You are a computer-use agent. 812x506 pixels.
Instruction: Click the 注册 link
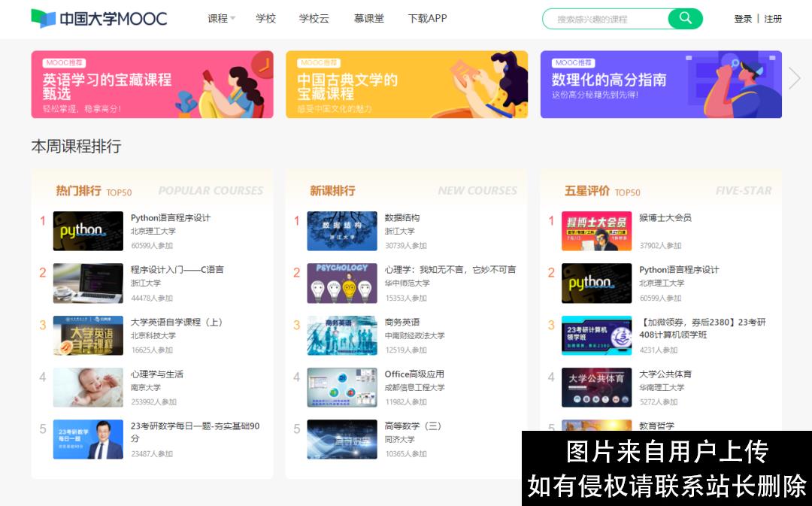772,18
